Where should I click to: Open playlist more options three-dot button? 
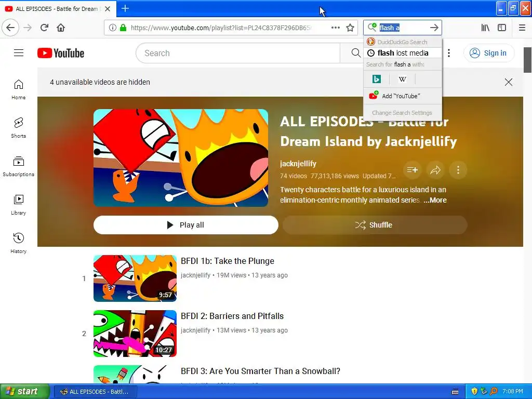point(458,170)
